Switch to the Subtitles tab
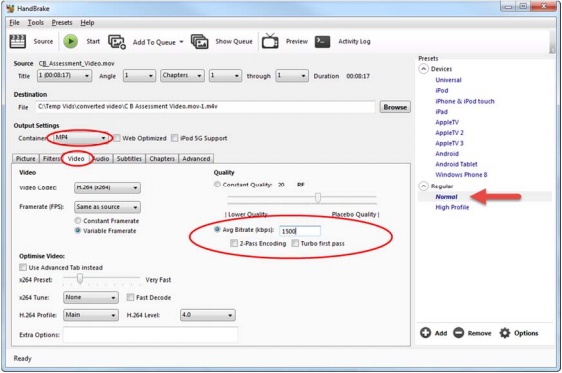This screenshot has height=373, width=562. pos(129,158)
